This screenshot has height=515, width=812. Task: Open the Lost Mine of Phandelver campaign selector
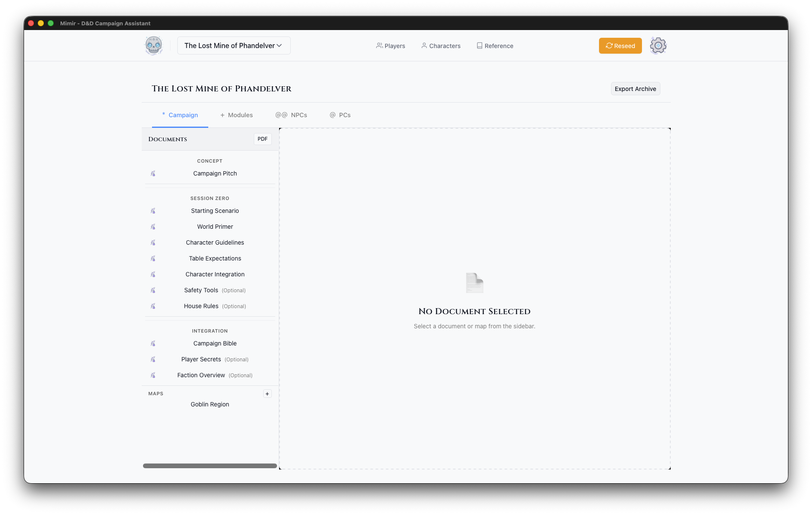234,45
